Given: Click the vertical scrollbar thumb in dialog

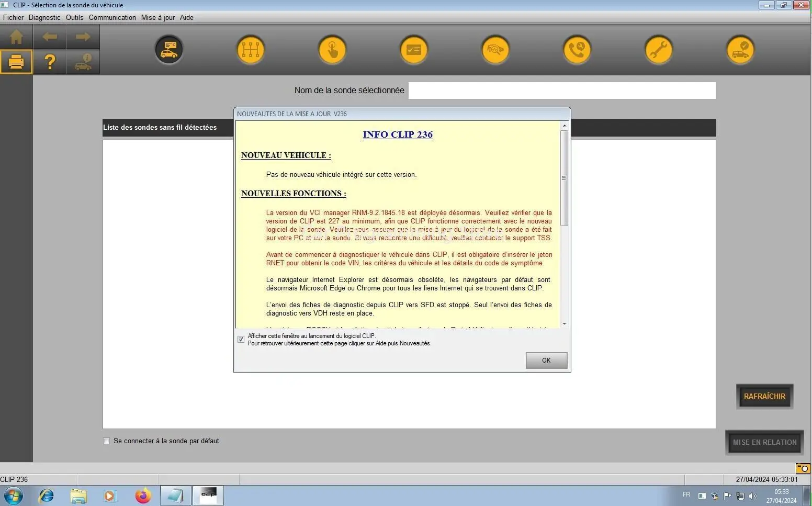Looking at the screenshot, I should coord(564,178).
